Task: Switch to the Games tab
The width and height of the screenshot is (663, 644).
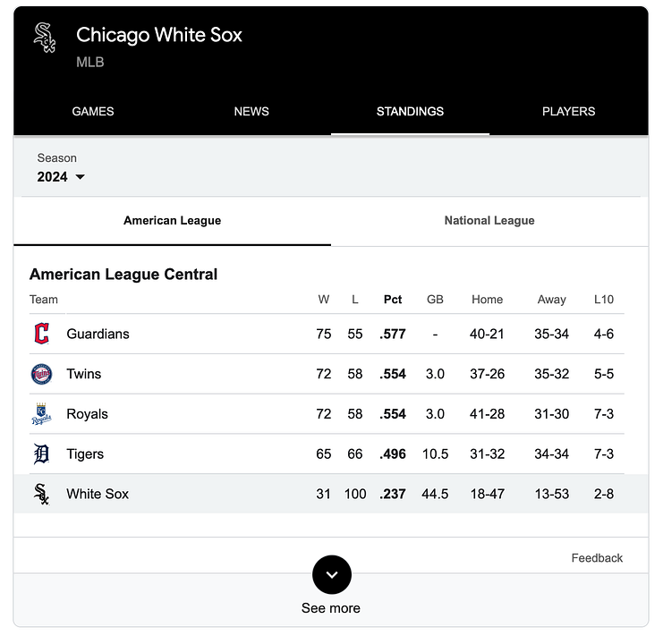Action: pyautogui.click(x=92, y=111)
